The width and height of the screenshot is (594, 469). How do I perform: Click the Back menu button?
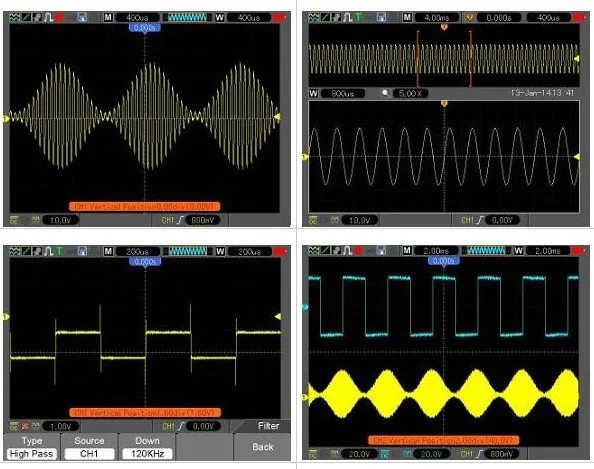click(263, 447)
